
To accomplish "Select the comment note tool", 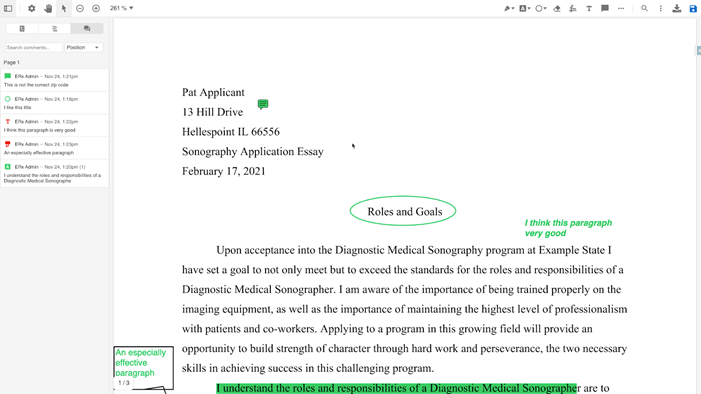I will (x=605, y=8).
